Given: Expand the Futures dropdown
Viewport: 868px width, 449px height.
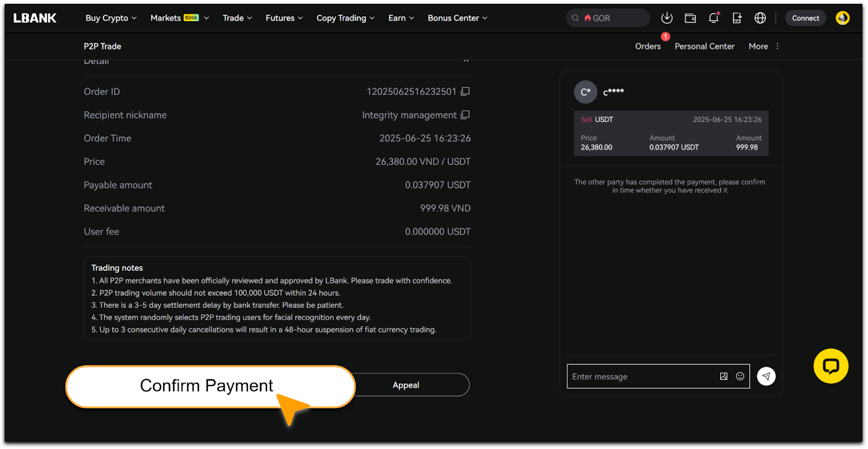Looking at the screenshot, I should [284, 18].
